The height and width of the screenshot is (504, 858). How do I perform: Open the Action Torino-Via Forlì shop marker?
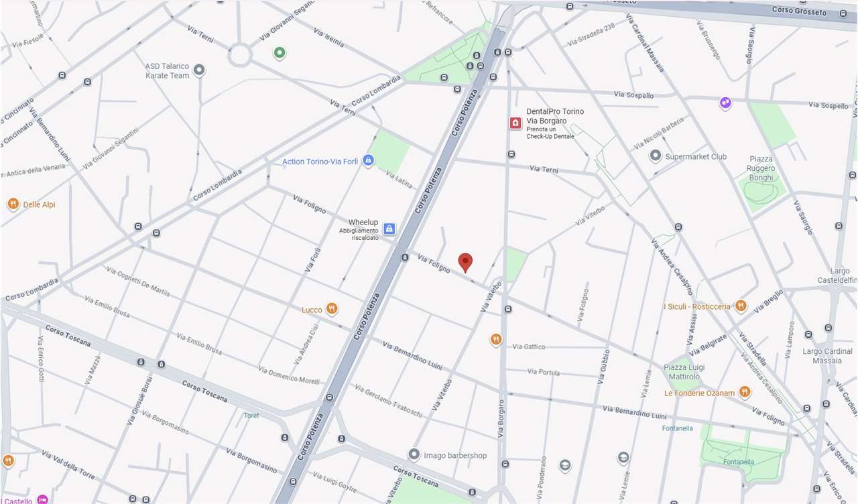(367, 161)
